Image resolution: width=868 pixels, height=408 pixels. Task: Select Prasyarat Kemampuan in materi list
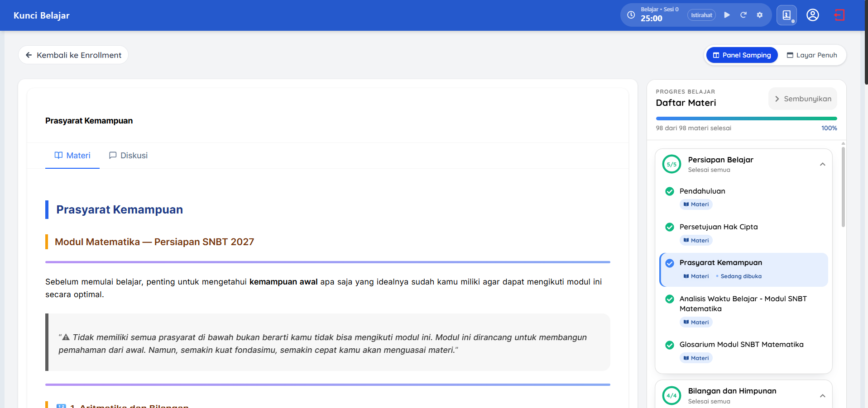tap(743, 270)
